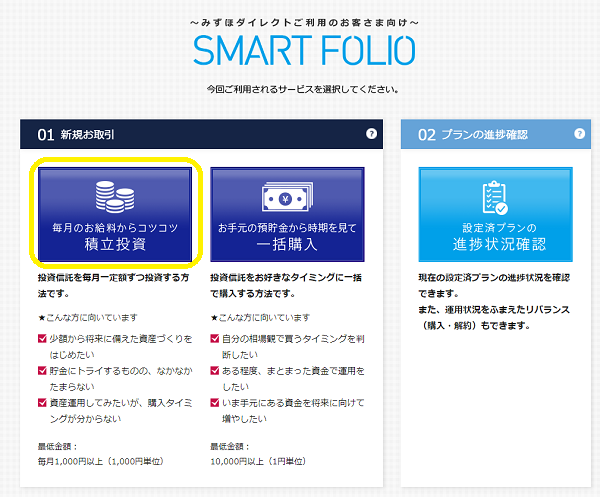Click text みずほダイレクトご利用のお客さま向け
The width and height of the screenshot is (600, 497).
[304, 23]
